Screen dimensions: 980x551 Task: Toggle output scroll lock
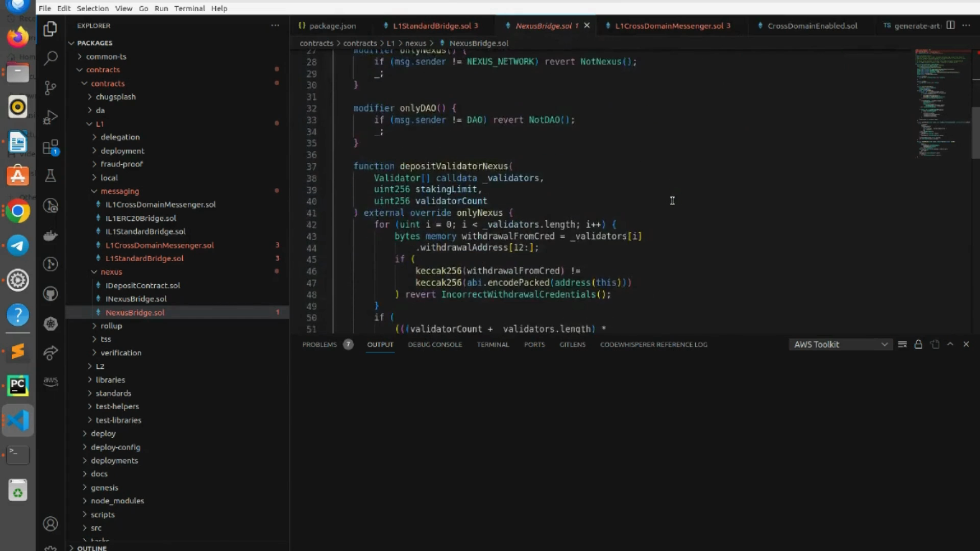pos(918,344)
